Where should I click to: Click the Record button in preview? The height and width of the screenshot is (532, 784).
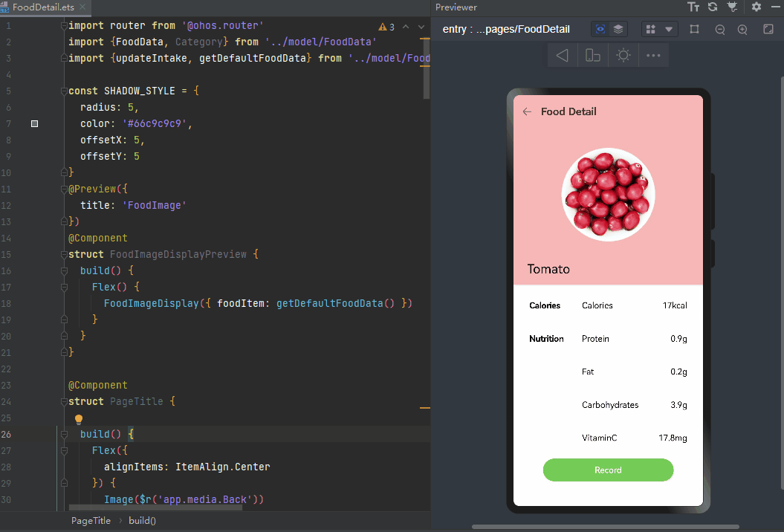608,470
